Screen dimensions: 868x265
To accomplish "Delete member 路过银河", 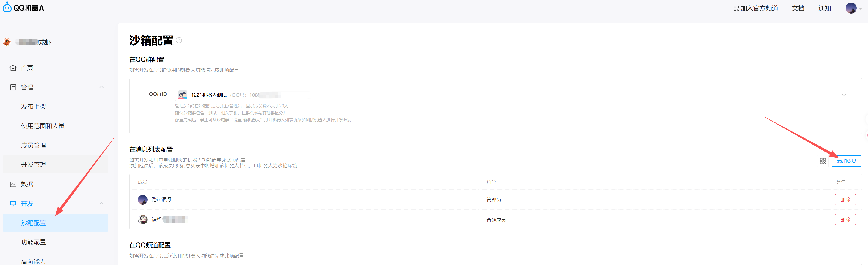I will click(845, 199).
